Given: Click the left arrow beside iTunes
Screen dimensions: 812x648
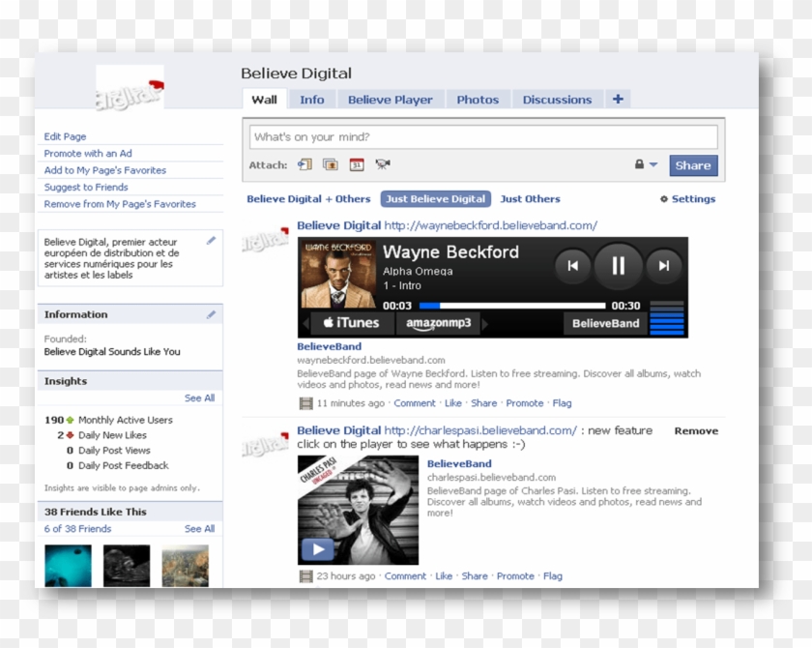Looking at the screenshot, I should click(305, 324).
